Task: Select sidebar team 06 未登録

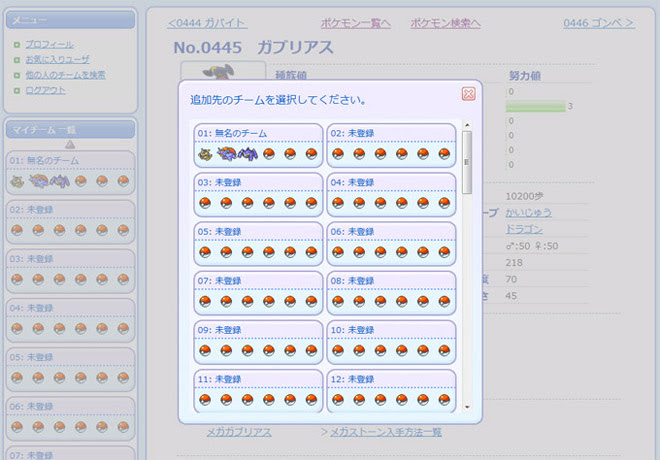Action: point(70,419)
